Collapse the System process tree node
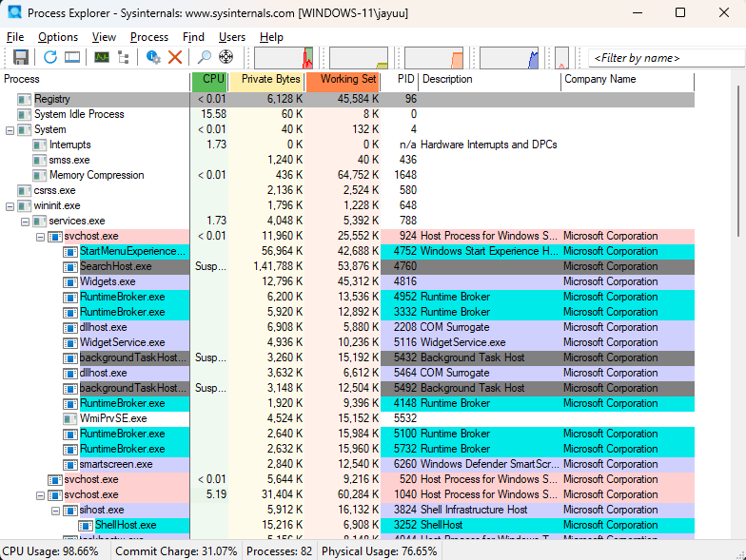Viewport: 746px width, 560px height. click(10, 129)
